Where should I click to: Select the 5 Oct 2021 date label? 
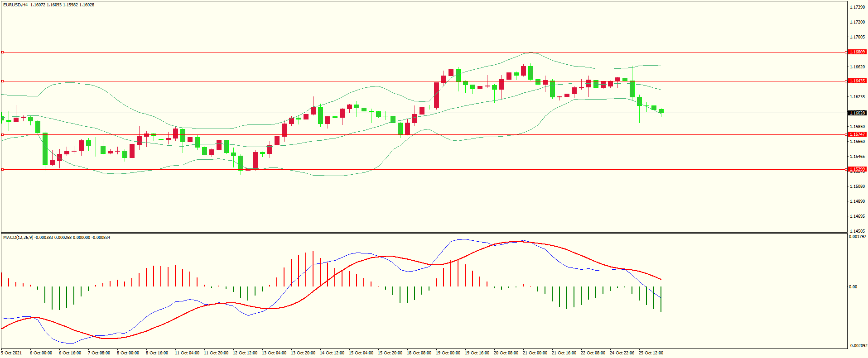click(x=12, y=353)
